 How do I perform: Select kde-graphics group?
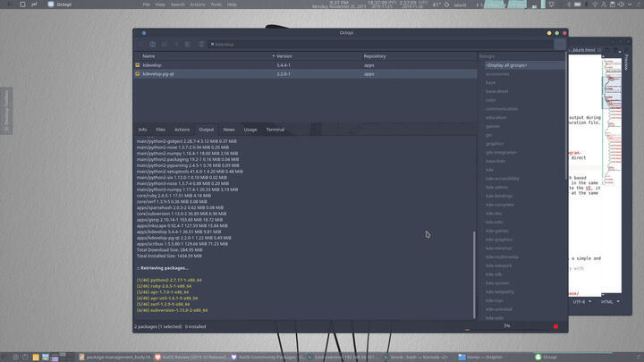[x=499, y=240]
